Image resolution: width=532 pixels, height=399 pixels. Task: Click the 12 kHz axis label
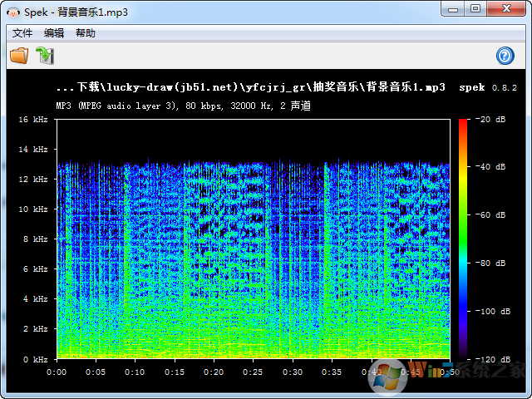(x=33, y=180)
